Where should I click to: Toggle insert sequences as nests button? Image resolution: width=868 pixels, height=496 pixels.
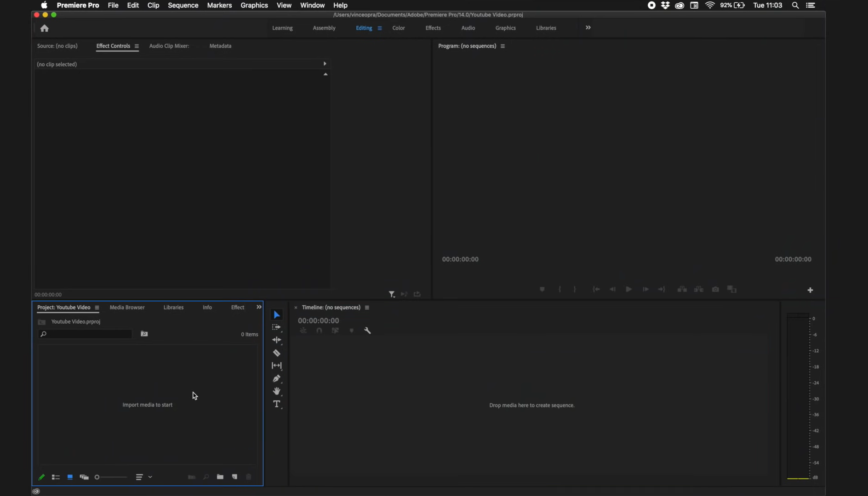point(303,331)
